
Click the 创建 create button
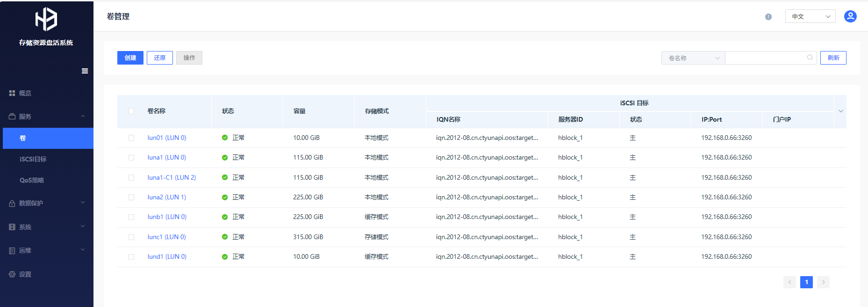click(130, 58)
